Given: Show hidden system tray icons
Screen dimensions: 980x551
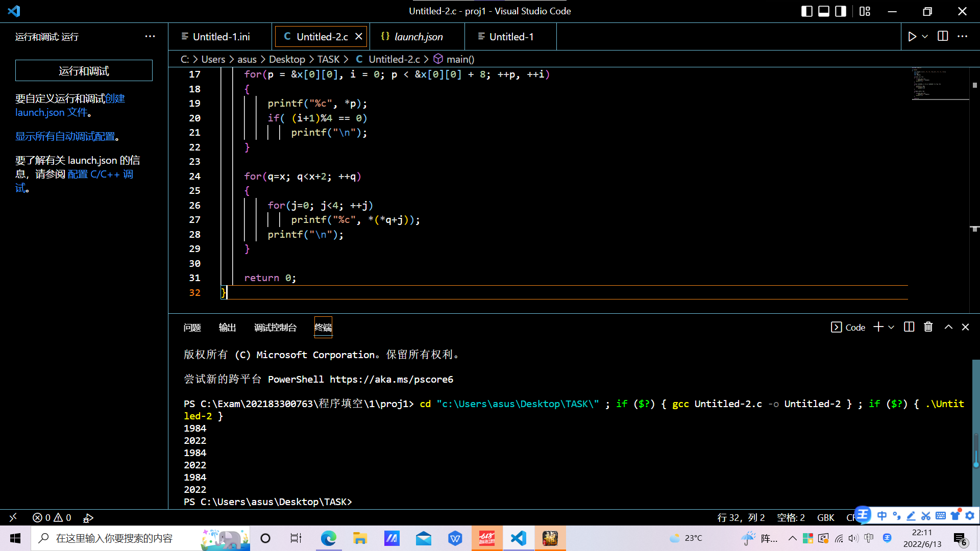Looking at the screenshot, I should (x=792, y=538).
